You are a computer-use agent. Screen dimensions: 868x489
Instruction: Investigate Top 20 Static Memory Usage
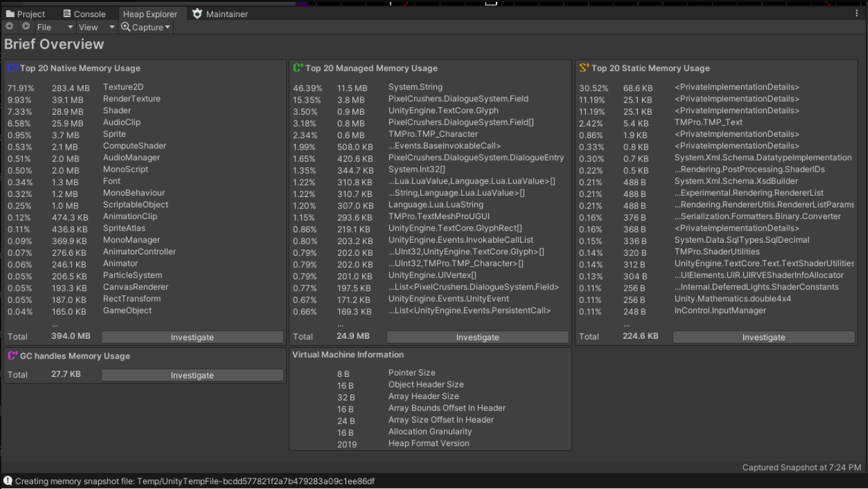click(x=763, y=338)
